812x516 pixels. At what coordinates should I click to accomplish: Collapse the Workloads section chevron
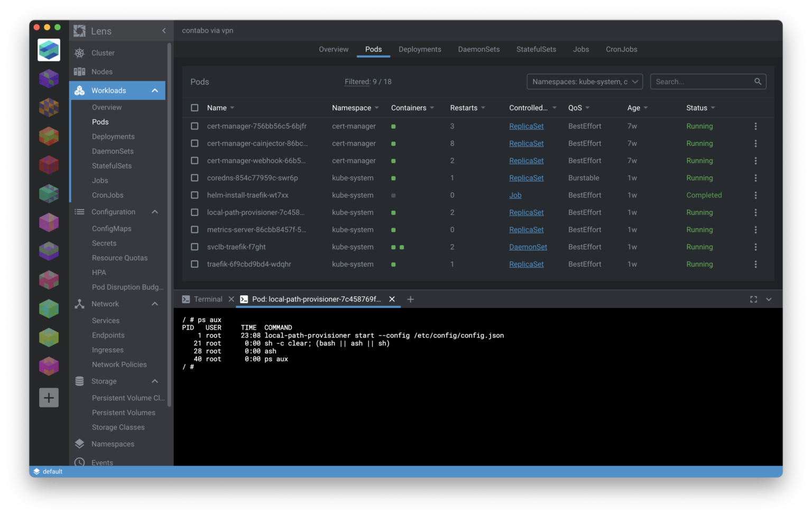(x=155, y=90)
